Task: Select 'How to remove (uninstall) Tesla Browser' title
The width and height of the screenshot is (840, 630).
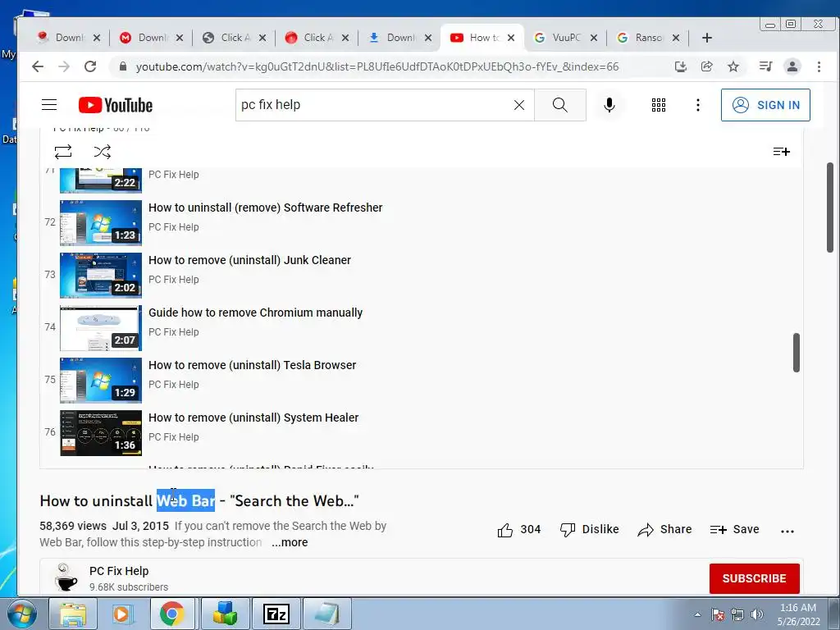Action: pyautogui.click(x=253, y=365)
